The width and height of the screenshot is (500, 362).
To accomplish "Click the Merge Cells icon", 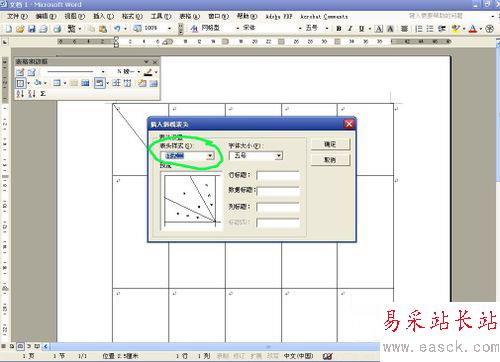I will (x=74, y=83).
